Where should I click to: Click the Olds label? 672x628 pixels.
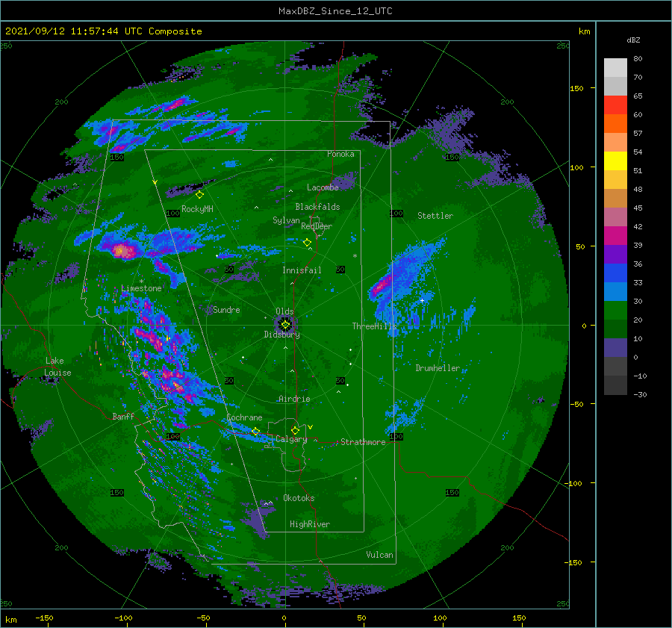[284, 311]
